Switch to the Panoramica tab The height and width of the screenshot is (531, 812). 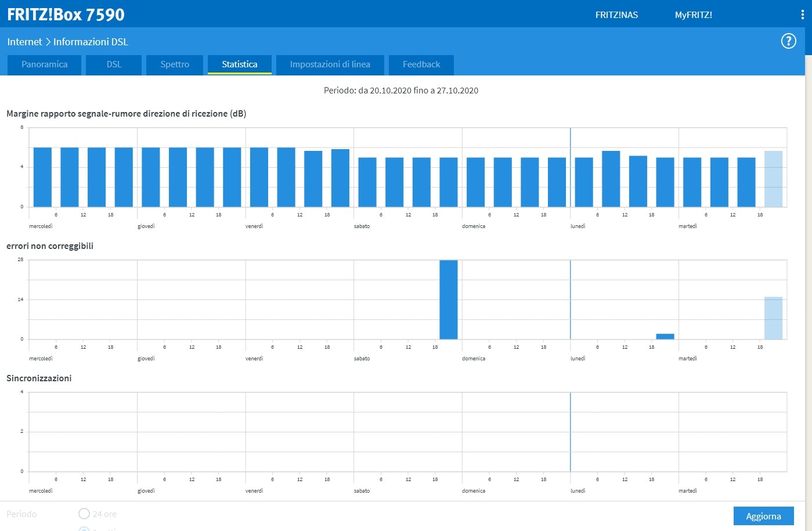pos(45,64)
